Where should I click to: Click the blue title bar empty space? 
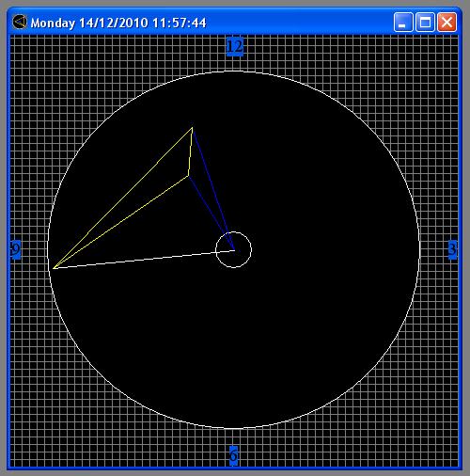pyautogui.click(x=298, y=23)
